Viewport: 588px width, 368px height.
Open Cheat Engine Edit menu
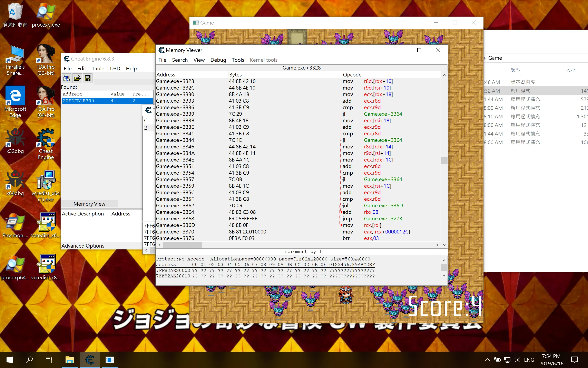click(82, 69)
